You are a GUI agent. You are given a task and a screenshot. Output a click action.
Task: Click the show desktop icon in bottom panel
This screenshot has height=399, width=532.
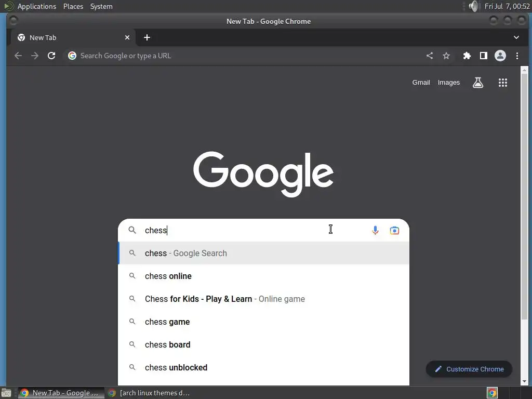click(6, 393)
